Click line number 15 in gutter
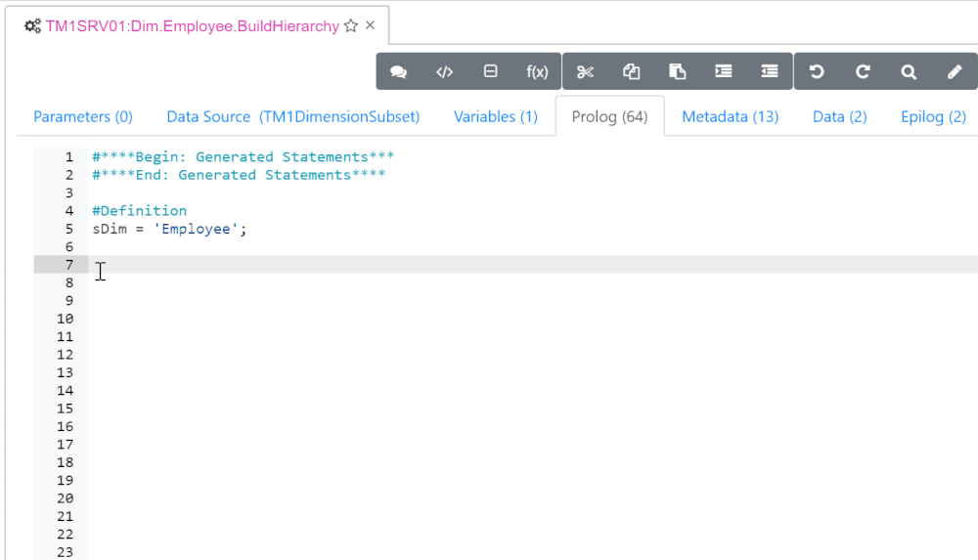This screenshot has height=560, width=978. pyautogui.click(x=65, y=409)
